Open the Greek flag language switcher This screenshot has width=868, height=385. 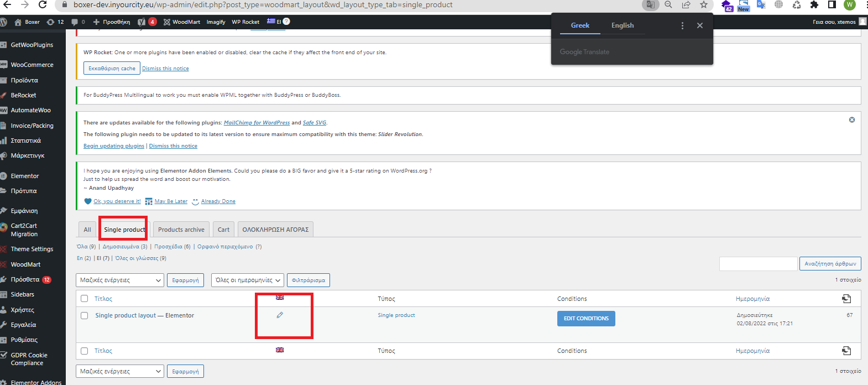[x=274, y=22]
